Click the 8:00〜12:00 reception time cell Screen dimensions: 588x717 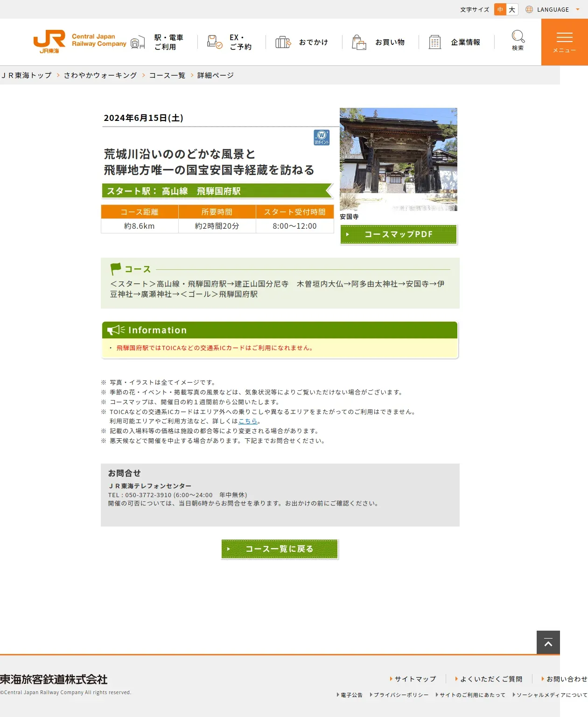pyautogui.click(x=295, y=226)
